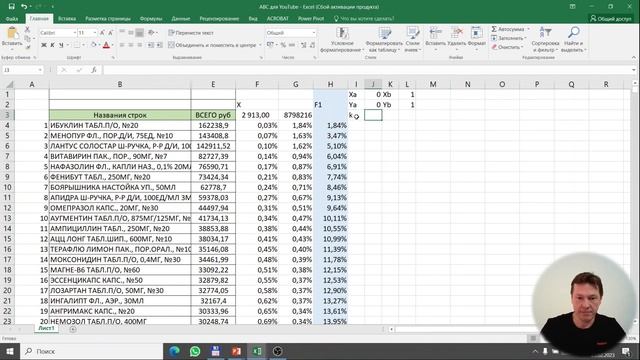Image resolution: width=640 pixels, height=360 pixels.
Task: Click the 'Что вы хотите сделать?' search box
Action: [x=364, y=18]
